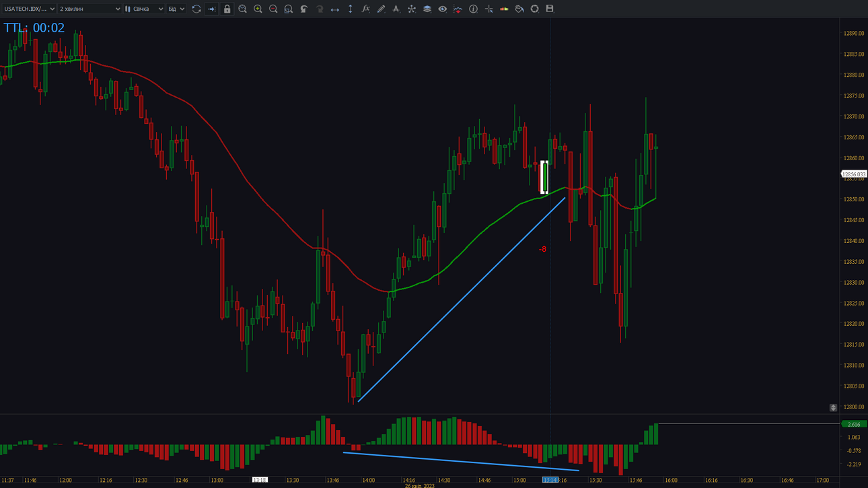Select the pencil drawing tool
Image resolution: width=868 pixels, height=488 pixels.
pyautogui.click(x=381, y=9)
